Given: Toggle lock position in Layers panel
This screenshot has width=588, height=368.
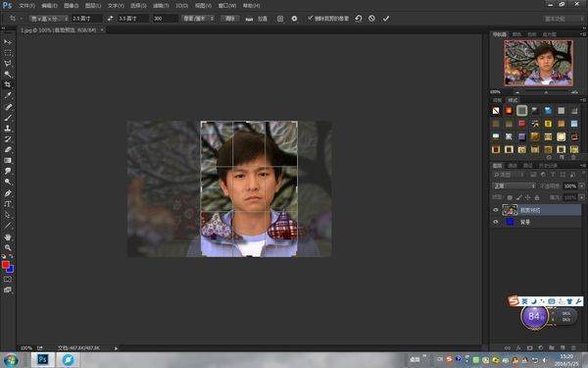Looking at the screenshot, I should 527,197.
